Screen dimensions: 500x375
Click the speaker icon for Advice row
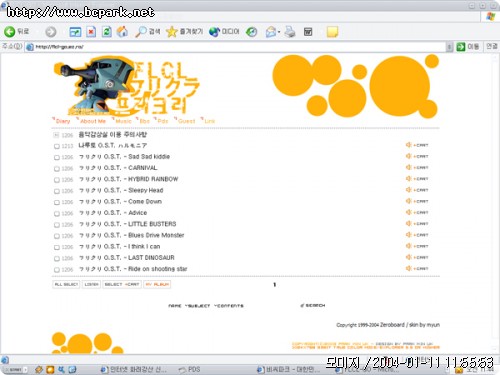408,212
